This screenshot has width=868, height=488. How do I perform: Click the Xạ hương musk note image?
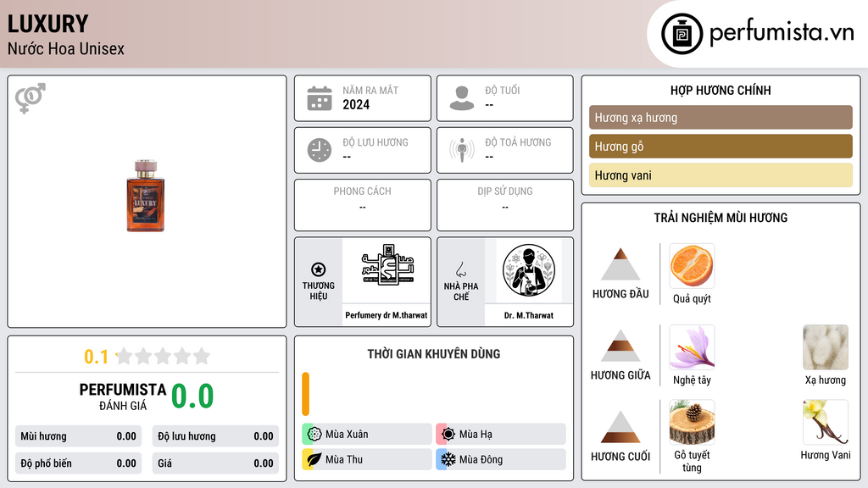click(x=826, y=347)
